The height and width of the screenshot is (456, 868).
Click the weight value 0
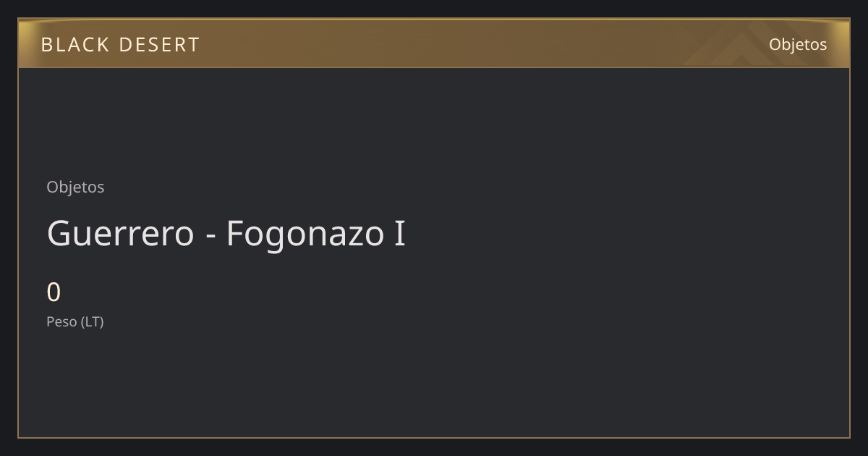click(54, 292)
